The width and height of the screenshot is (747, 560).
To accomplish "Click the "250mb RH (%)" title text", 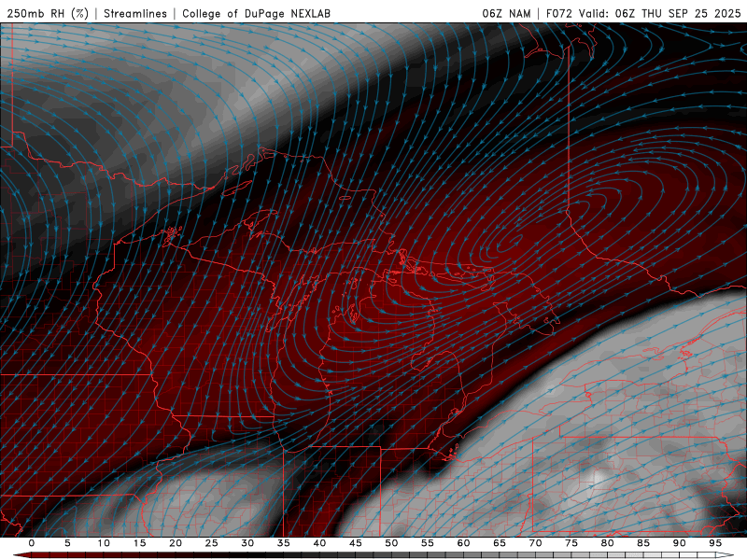I will (x=48, y=13).
